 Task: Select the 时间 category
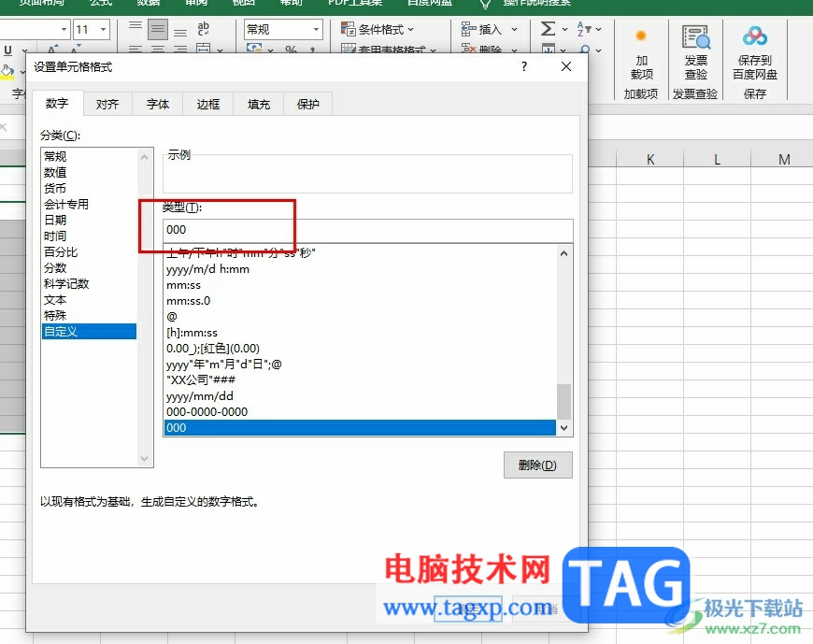89,236
